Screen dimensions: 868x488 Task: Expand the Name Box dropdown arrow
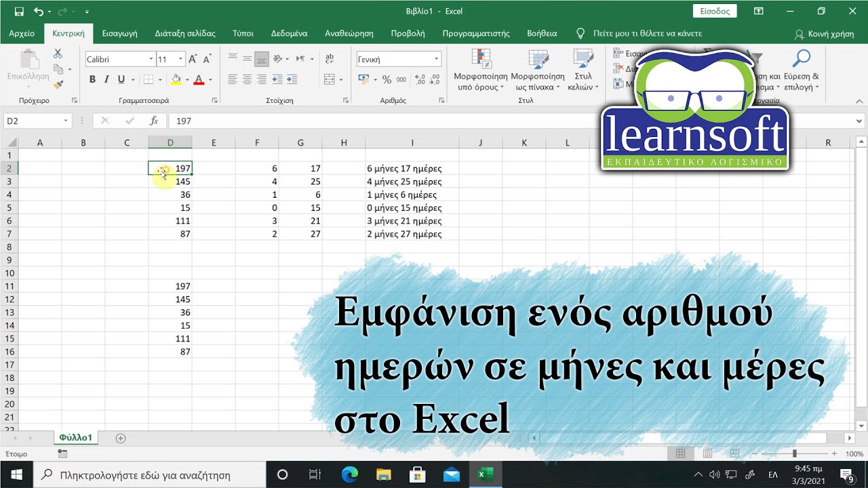pos(66,121)
